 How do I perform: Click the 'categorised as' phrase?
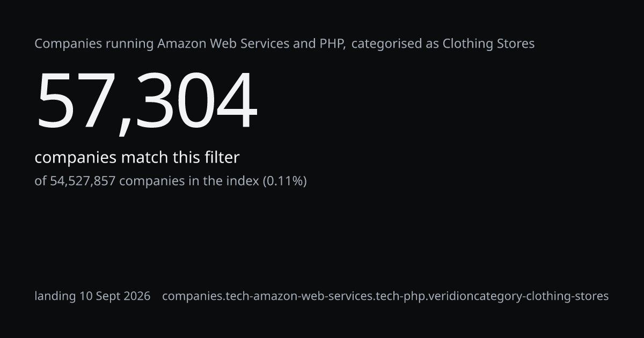point(395,44)
